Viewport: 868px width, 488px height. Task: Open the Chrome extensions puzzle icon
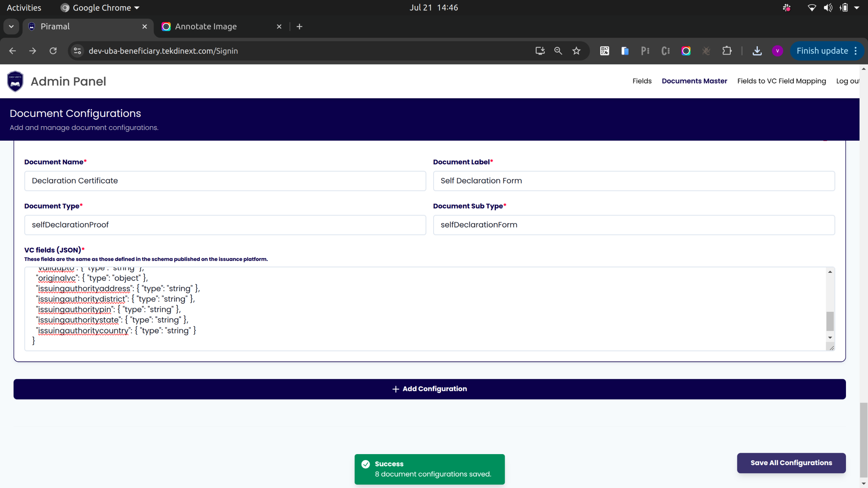(727, 51)
